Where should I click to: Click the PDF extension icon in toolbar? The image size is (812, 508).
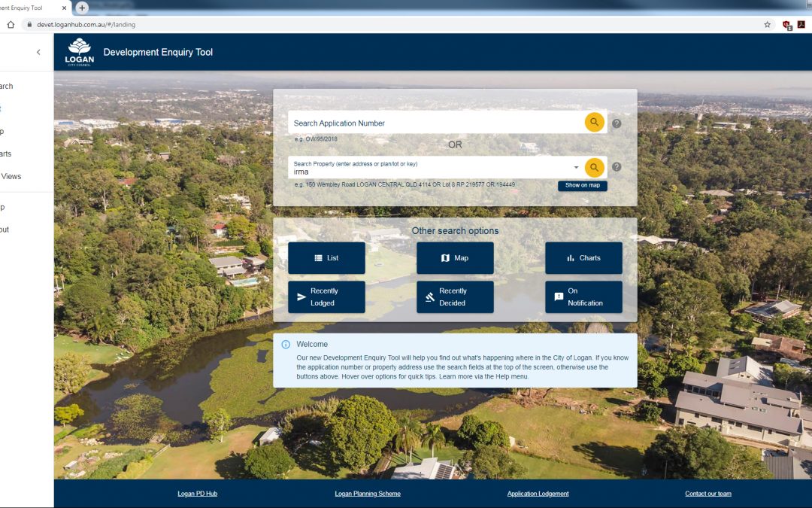(x=801, y=24)
